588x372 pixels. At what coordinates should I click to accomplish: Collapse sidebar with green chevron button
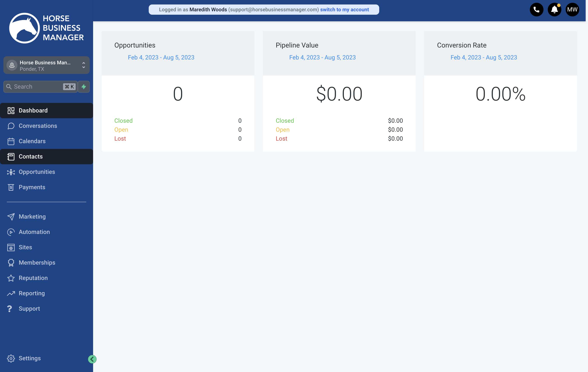[92, 359]
